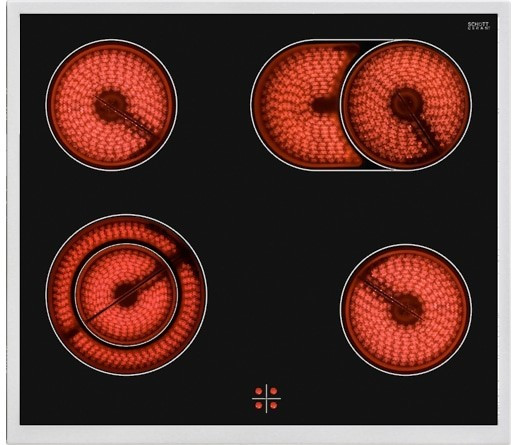This screenshot has height=445, width=512.
Task: Toggle the bottom-right residual heat indicator dot
Action: point(274,405)
